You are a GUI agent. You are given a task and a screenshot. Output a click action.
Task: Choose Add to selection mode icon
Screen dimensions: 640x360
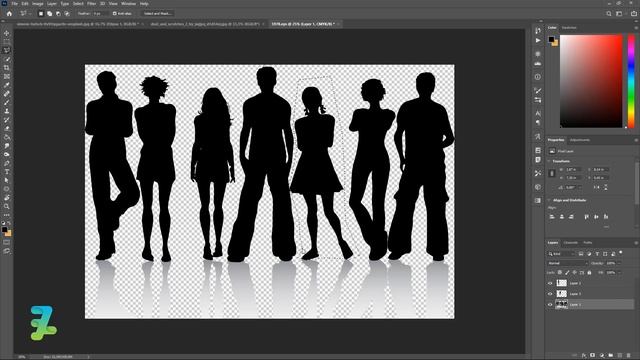(x=49, y=13)
